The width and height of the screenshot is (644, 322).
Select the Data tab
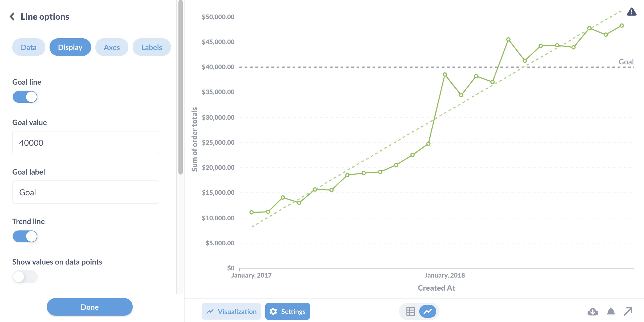28,47
